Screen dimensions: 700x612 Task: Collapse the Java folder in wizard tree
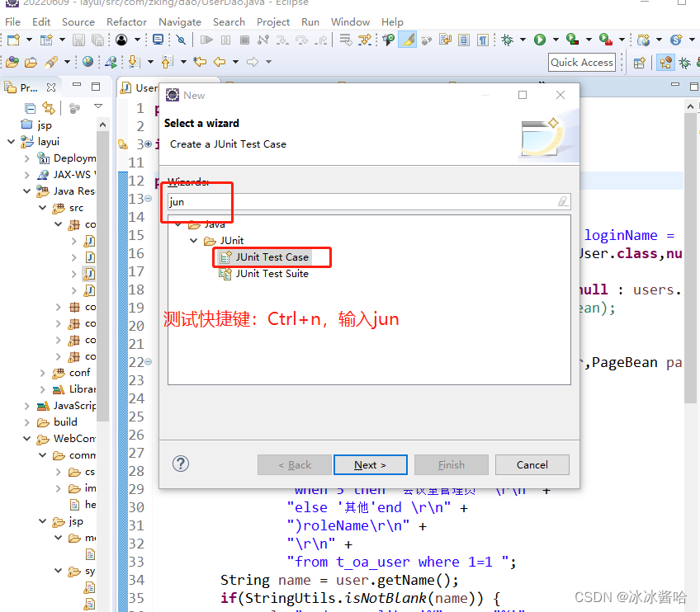pyautogui.click(x=178, y=224)
